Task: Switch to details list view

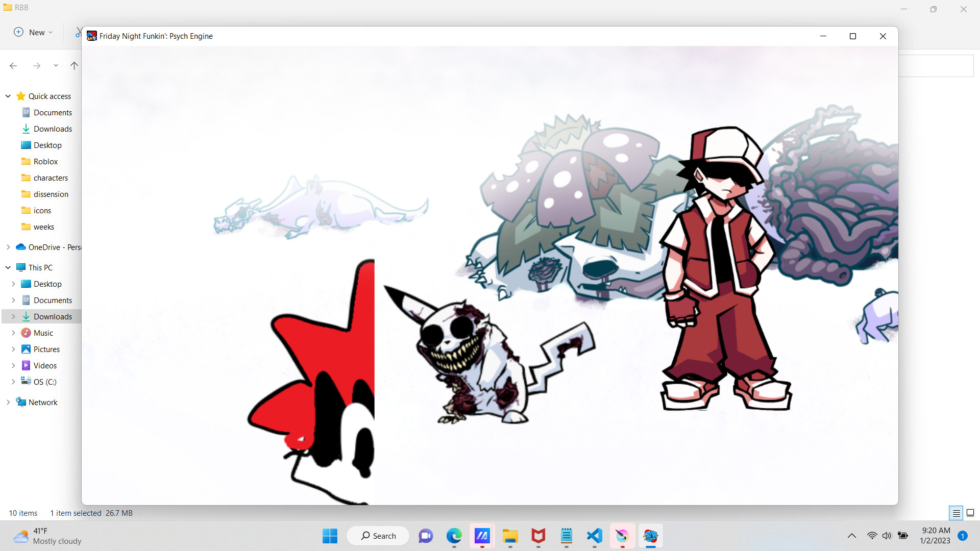Action: (x=956, y=513)
